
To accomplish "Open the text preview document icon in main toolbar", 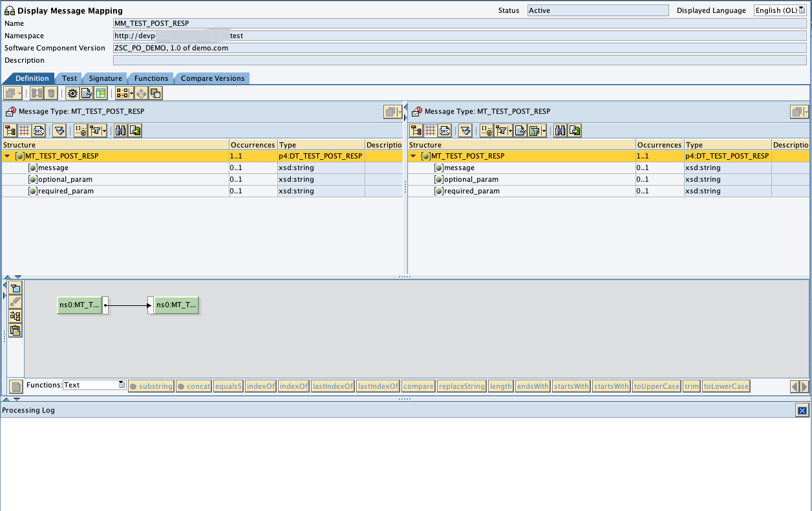I will click(x=87, y=93).
